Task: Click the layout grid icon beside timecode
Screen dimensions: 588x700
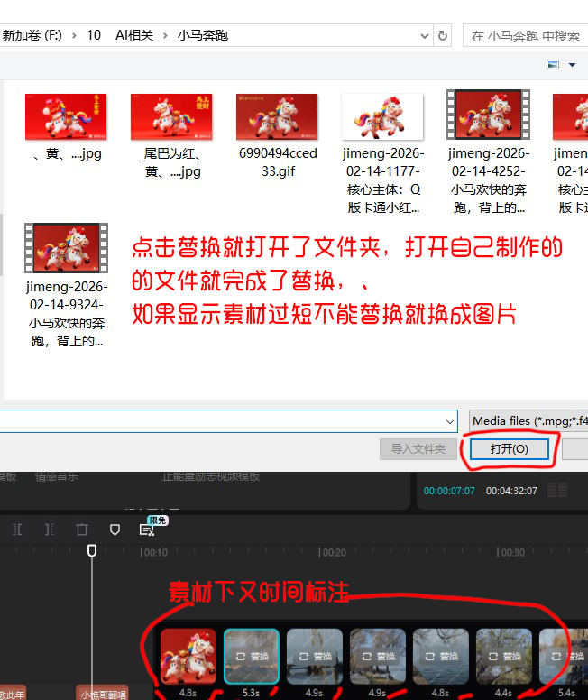Action: coord(556,491)
